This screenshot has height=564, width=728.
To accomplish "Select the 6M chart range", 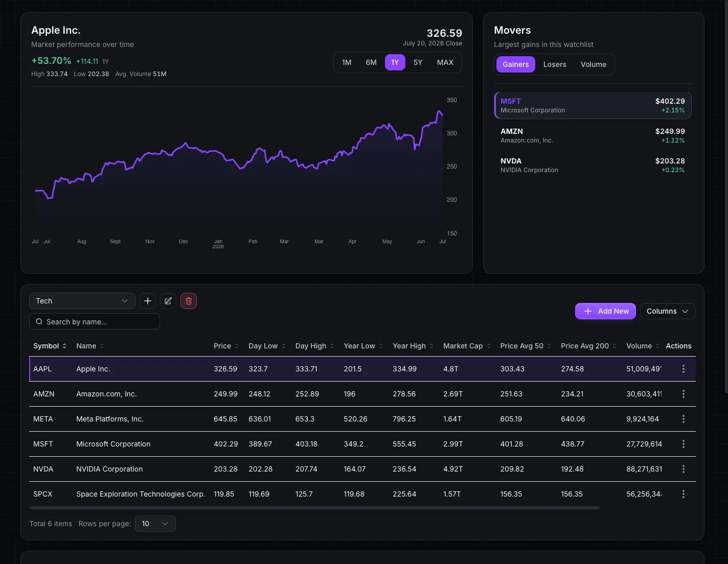I will [371, 62].
